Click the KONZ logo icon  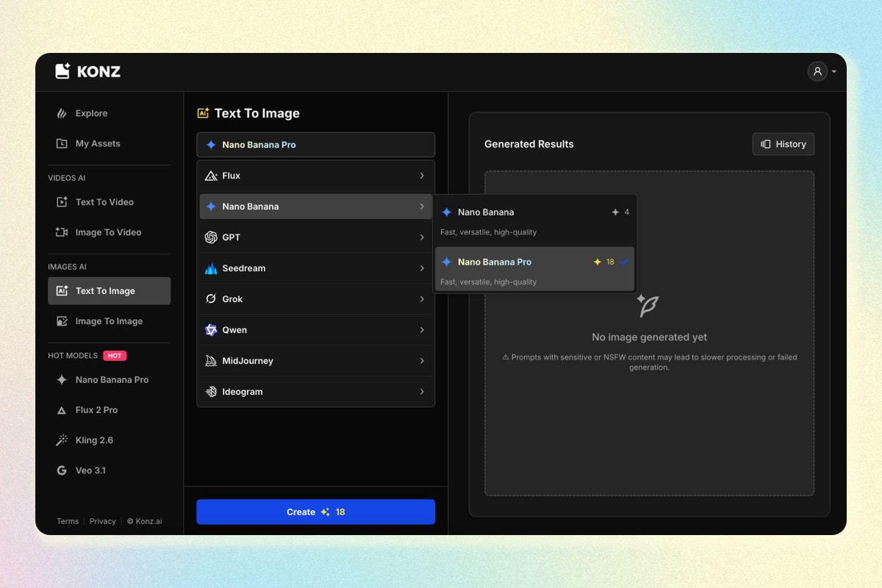click(62, 71)
